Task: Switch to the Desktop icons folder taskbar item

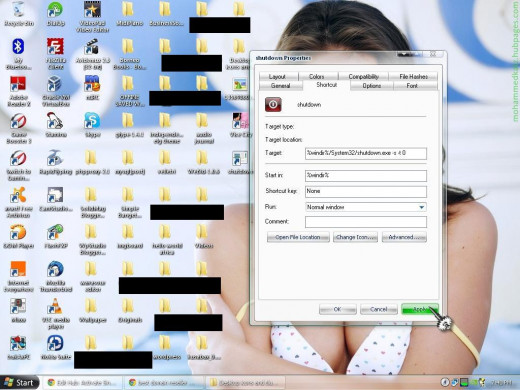Action: click(x=246, y=383)
